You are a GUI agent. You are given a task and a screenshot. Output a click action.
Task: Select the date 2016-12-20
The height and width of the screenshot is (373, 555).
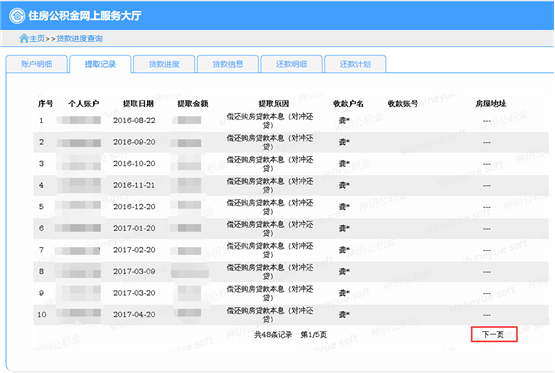134,207
